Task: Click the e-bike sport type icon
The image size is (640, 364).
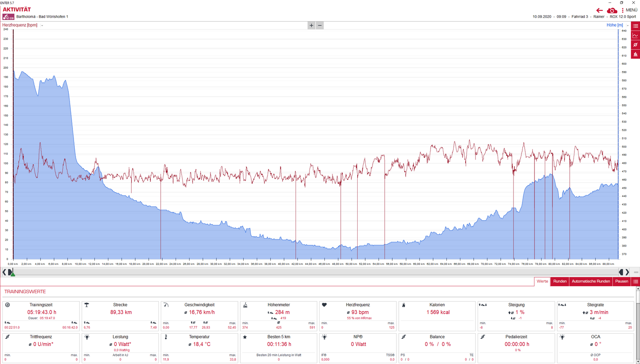Action: [x=8, y=17]
